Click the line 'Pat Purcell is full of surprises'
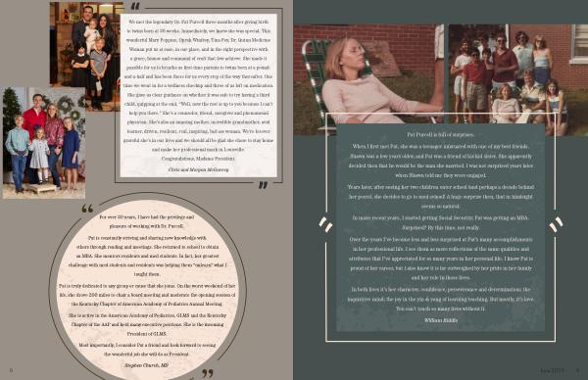 [440, 134]
